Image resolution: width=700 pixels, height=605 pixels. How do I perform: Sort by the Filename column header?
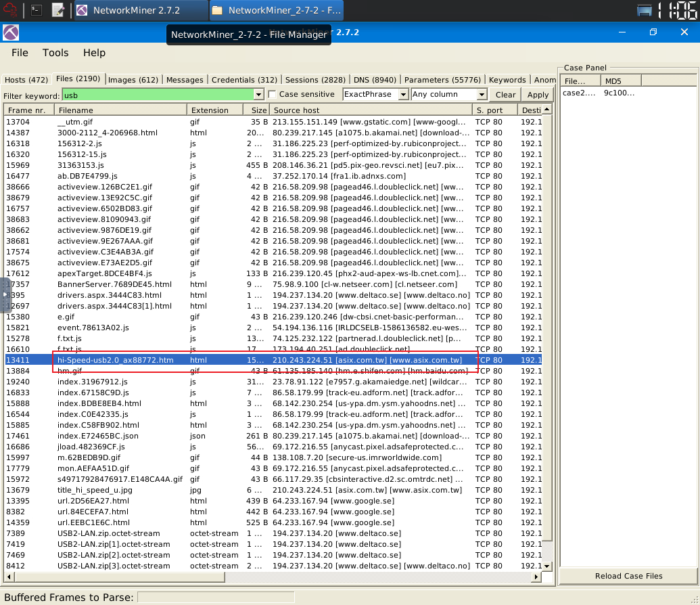(x=121, y=110)
